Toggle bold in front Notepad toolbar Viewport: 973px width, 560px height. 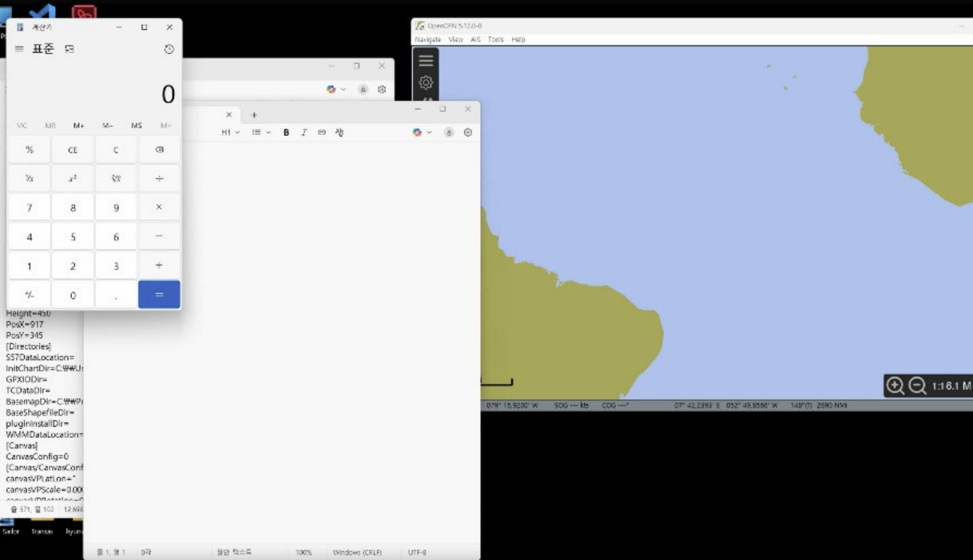coord(286,133)
